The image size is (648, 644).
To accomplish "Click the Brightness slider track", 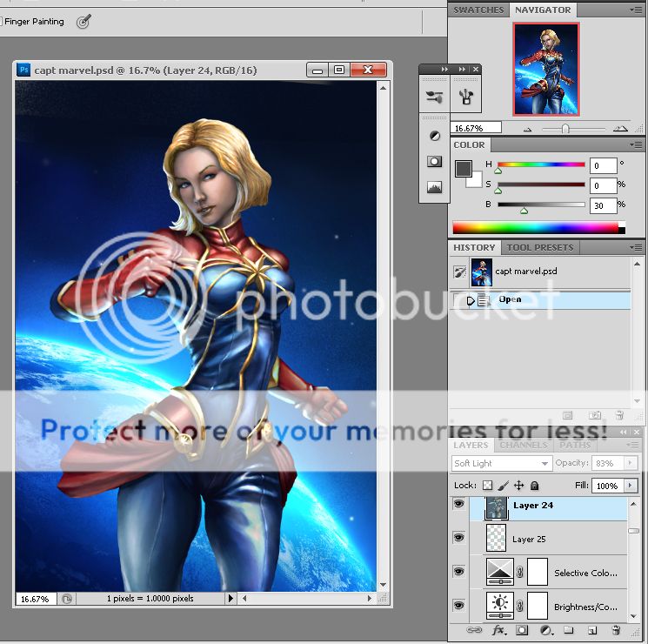I will pos(541,205).
